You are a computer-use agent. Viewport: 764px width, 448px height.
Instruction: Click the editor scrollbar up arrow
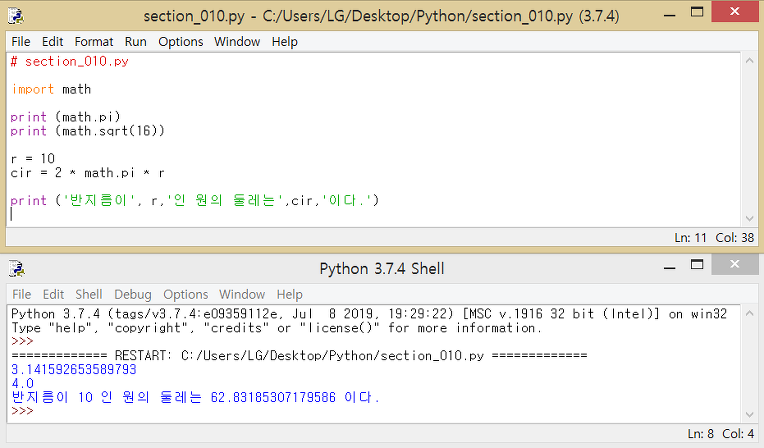[x=749, y=60]
